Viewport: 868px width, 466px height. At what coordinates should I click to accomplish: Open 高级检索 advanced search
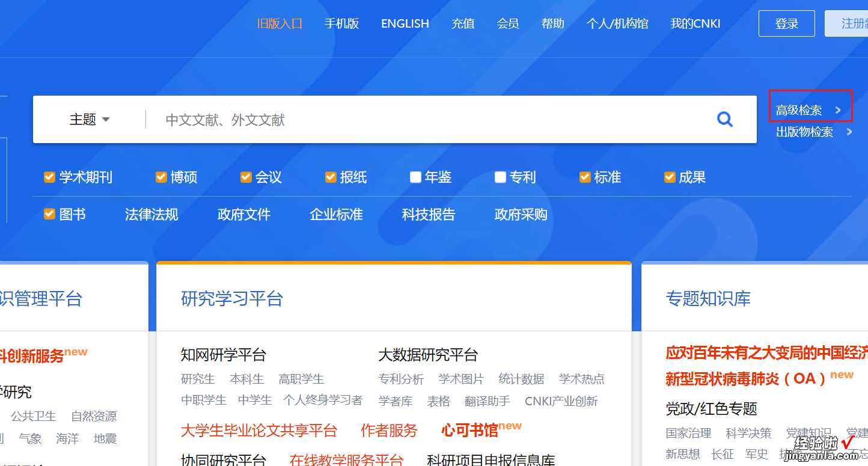pyautogui.click(x=799, y=110)
